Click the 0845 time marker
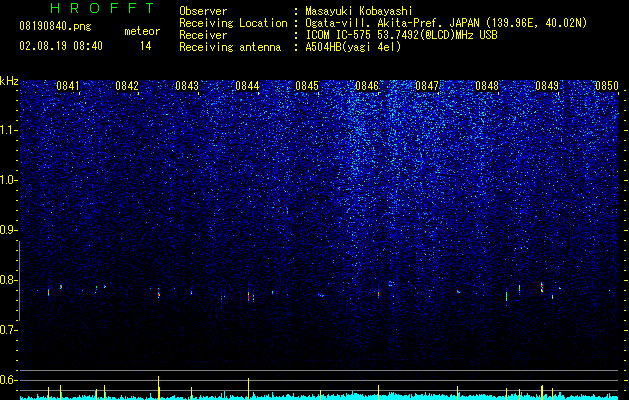Viewport: 629px width, 400px height. pos(307,85)
